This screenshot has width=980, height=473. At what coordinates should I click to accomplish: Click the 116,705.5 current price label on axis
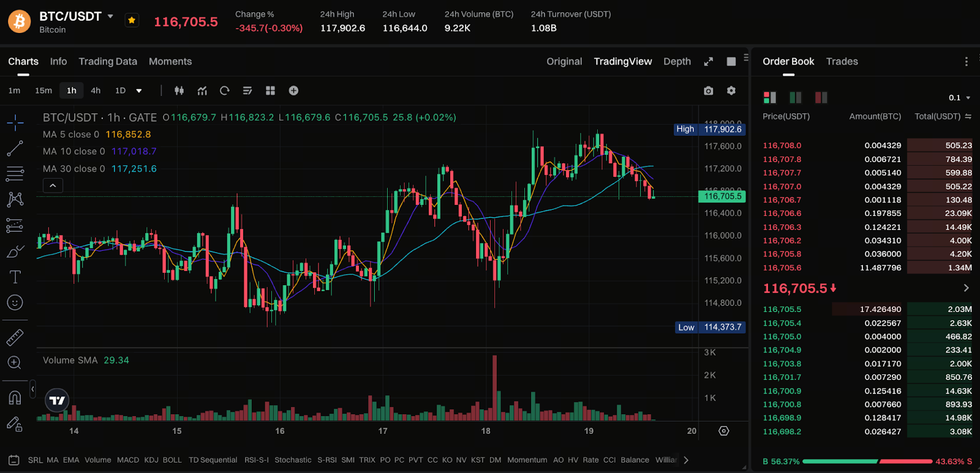click(722, 196)
